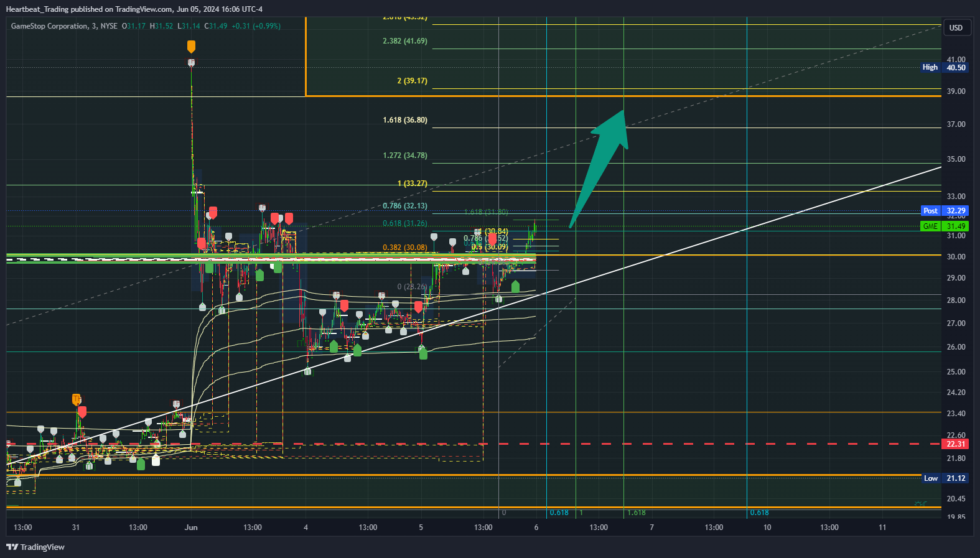Click the 30.00 price axis value
Screen dimensions: 980x558
956,257
